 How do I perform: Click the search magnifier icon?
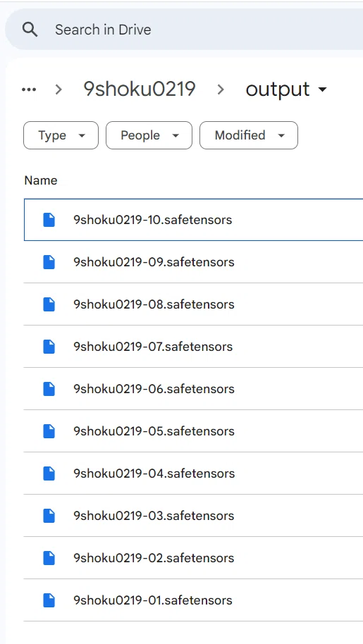point(30,30)
